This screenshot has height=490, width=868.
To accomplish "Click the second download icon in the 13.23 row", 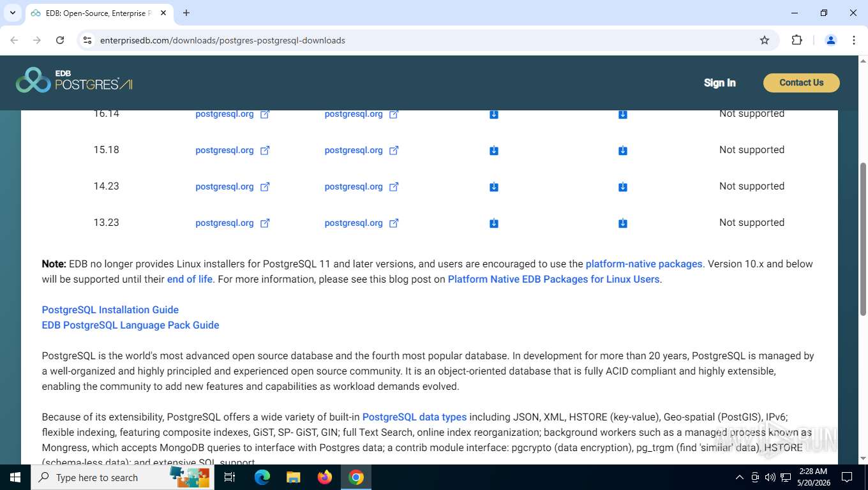I will click(623, 223).
